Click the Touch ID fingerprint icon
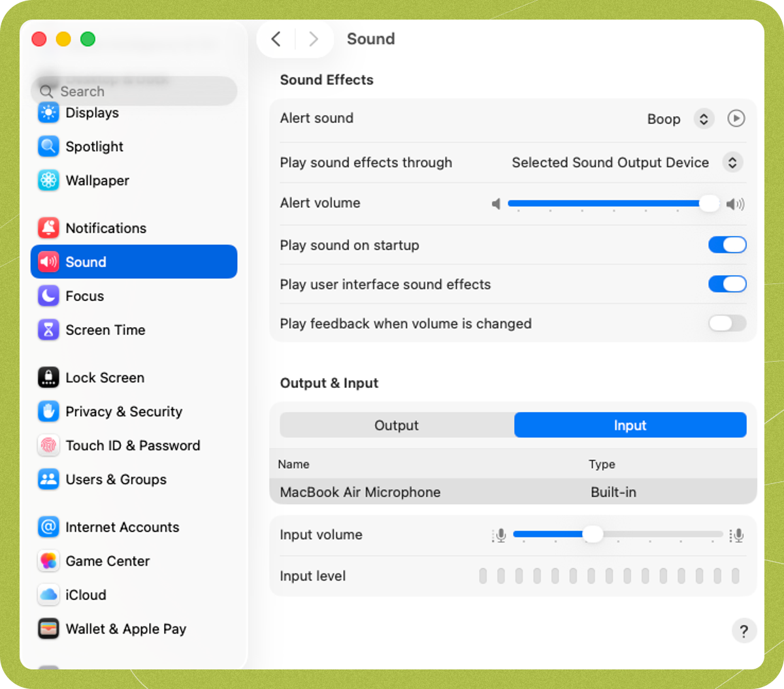The image size is (784, 689). tap(48, 445)
